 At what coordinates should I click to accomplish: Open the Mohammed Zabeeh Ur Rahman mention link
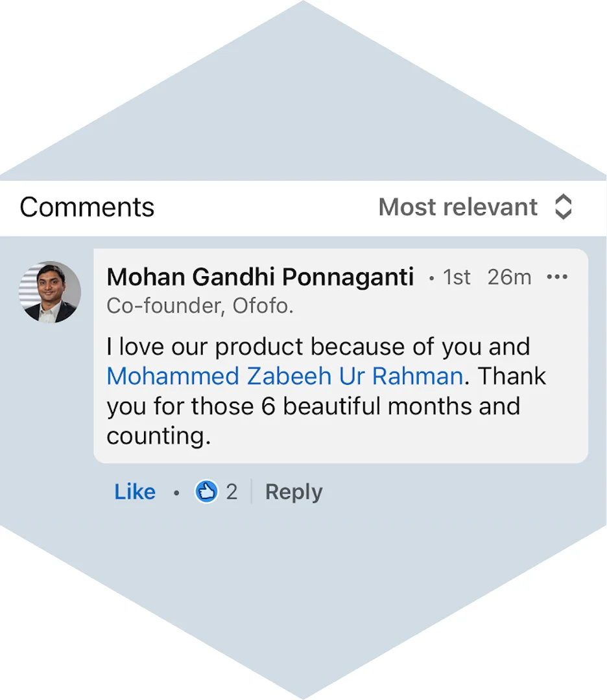(x=285, y=377)
